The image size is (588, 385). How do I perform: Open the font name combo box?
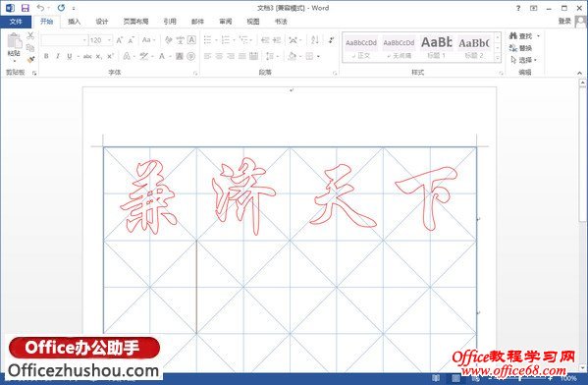click(x=64, y=40)
